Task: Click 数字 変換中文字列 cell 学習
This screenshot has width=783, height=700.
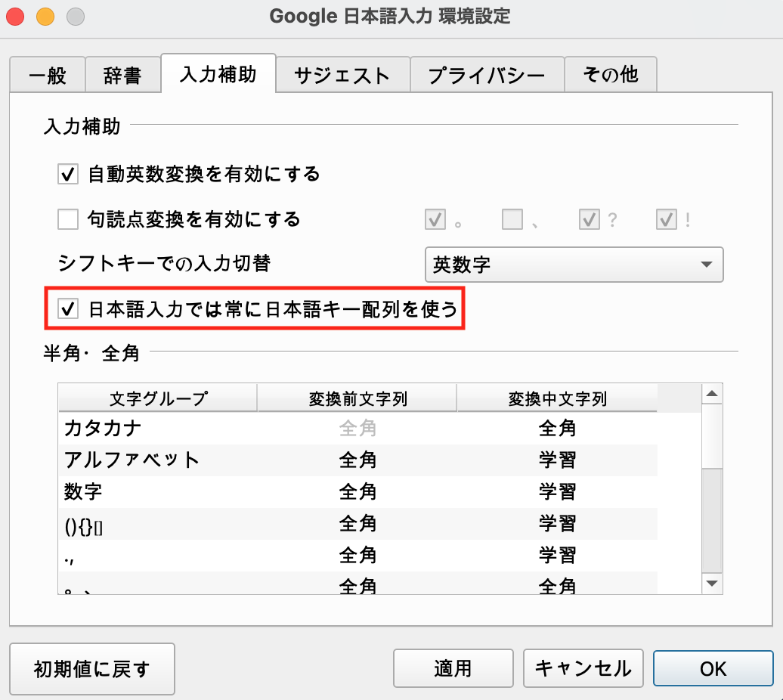Action: [557, 492]
